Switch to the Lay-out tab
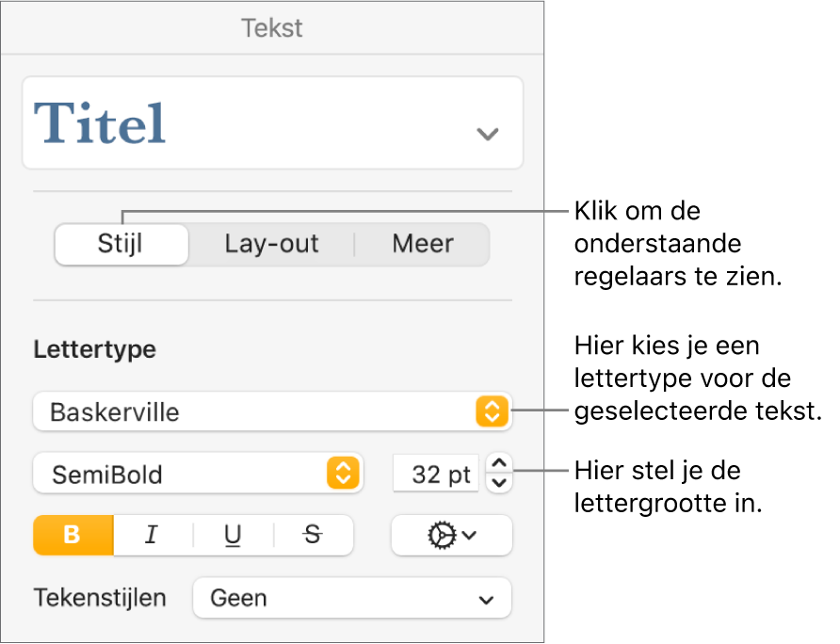 pos(271,244)
